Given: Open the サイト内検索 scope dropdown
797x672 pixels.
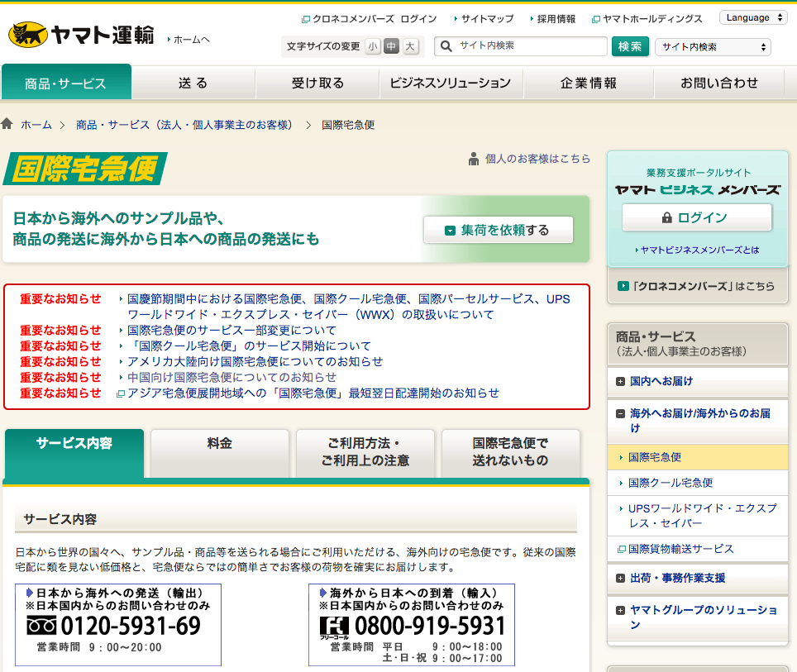Looking at the screenshot, I should [x=713, y=47].
